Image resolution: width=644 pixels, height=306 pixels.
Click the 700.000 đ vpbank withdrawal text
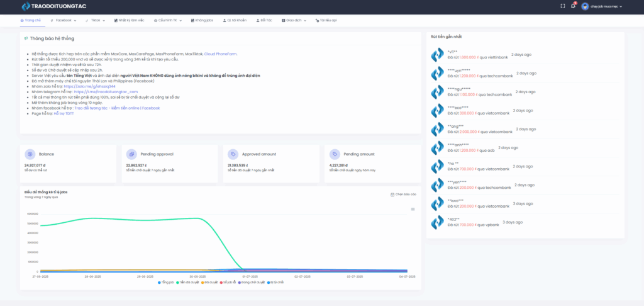[x=473, y=225]
